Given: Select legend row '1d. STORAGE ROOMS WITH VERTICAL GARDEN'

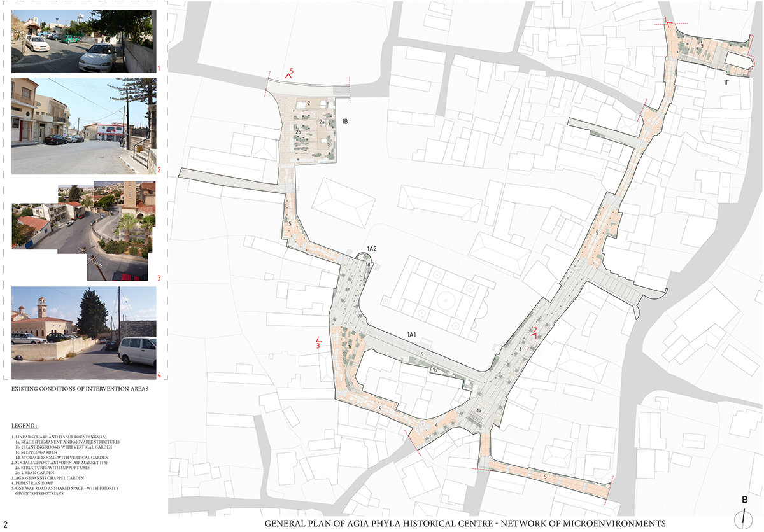Looking at the screenshot, I should pos(62,458).
